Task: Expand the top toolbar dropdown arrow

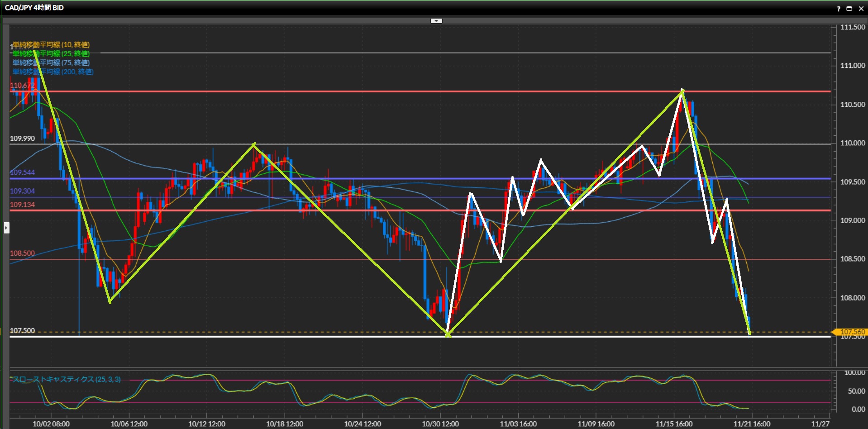Action: [436, 21]
